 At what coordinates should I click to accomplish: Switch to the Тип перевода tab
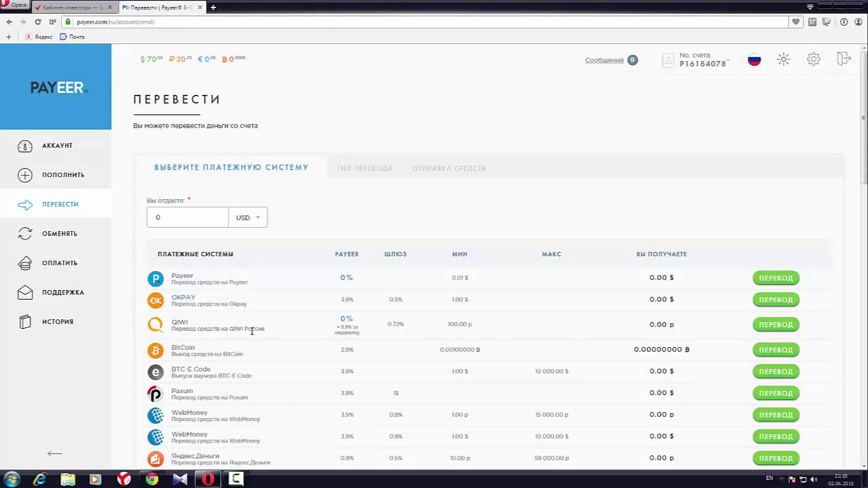[x=364, y=168]
